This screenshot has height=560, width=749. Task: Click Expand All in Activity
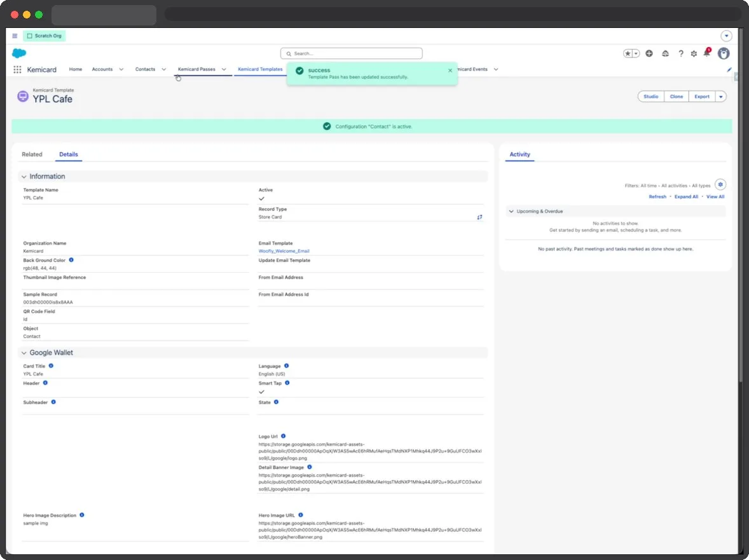point(686,196)
